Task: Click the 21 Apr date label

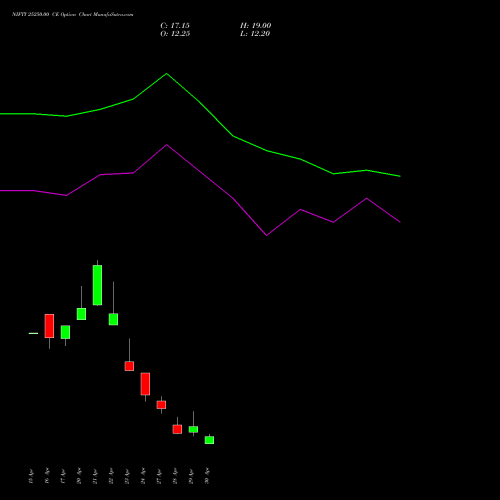Action: 95,476
